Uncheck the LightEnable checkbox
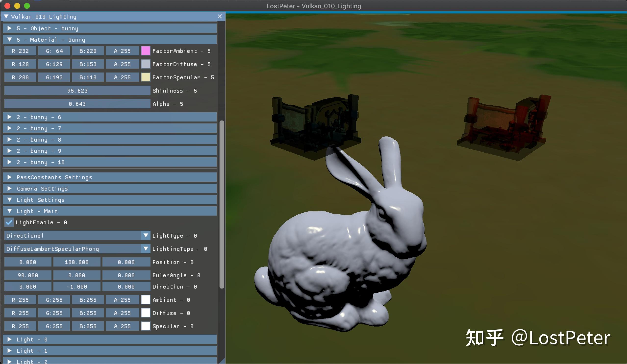 coord(9,222)
